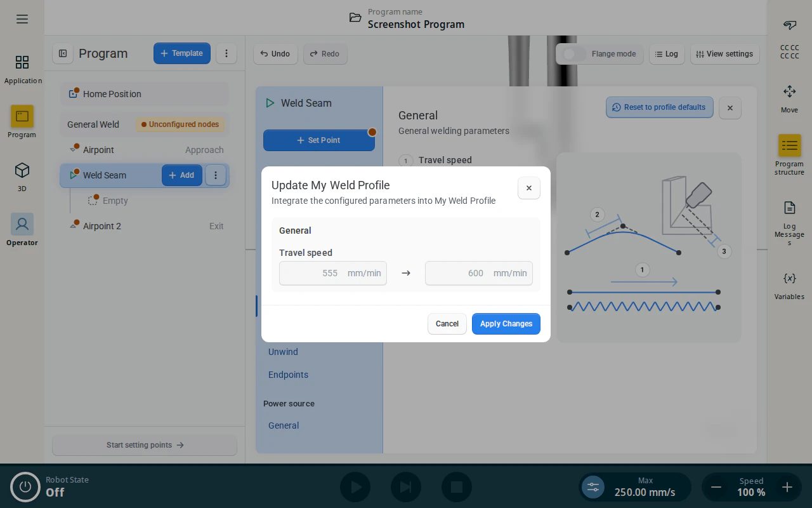This screenshot has height=508, width=812.
Task: Switch to the Program sidebar view
Action: (22, 123)
